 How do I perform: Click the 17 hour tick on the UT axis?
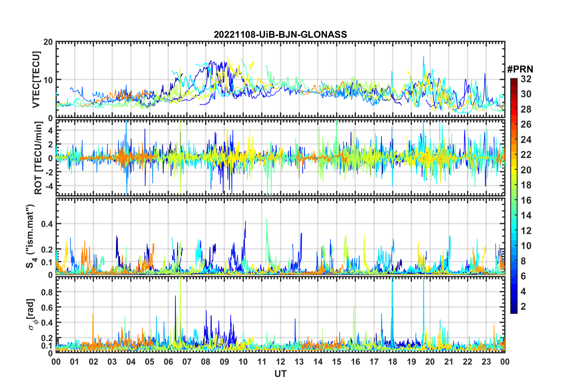tap(374, 361)
